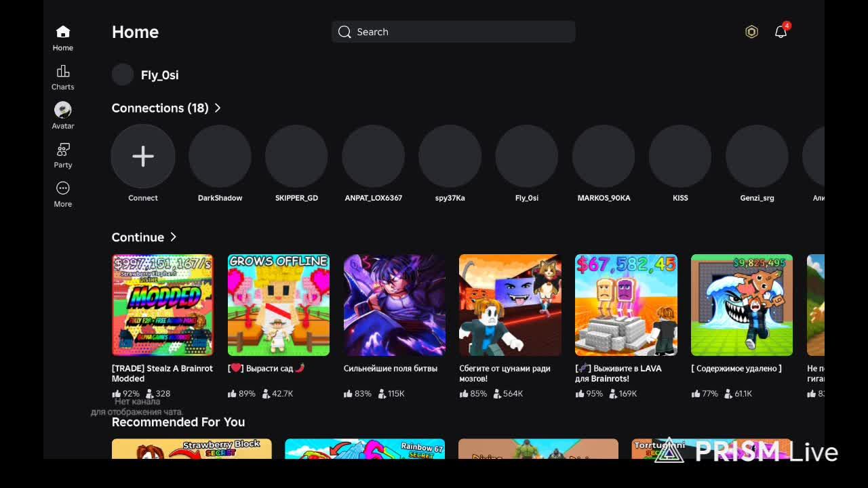Click the Continue heading text
Viewport: 868px width, 488px height.
click(x=138, y=237)
